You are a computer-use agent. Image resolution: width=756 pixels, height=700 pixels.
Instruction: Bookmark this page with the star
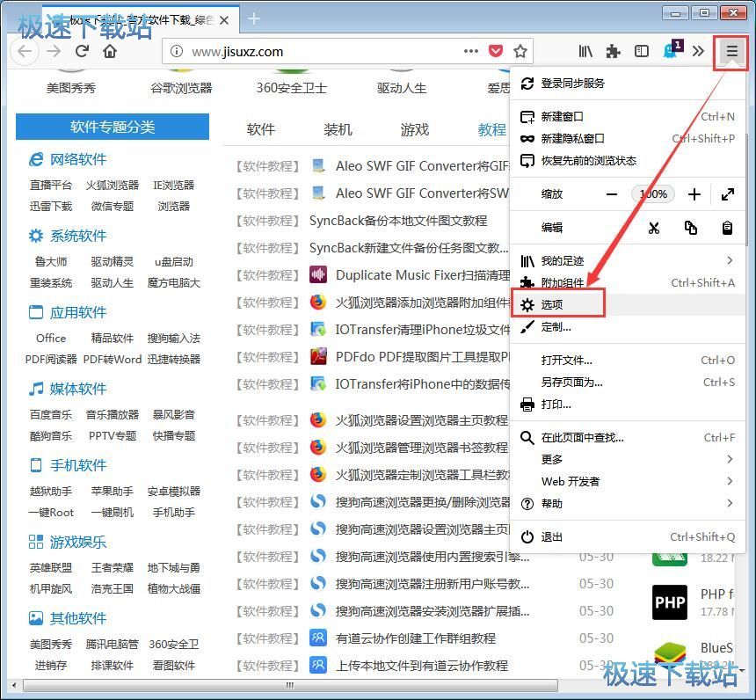(520, 51)
